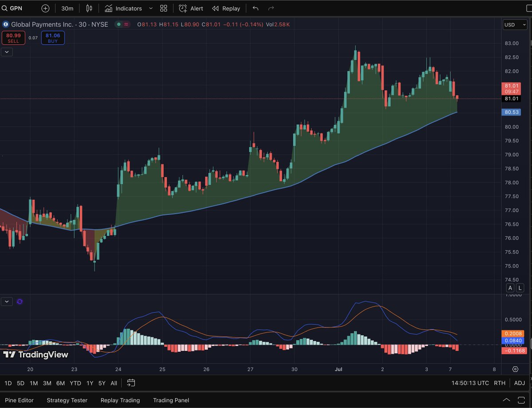
Task: Collapse the MACD pane legend
Action: click(7, 302)
